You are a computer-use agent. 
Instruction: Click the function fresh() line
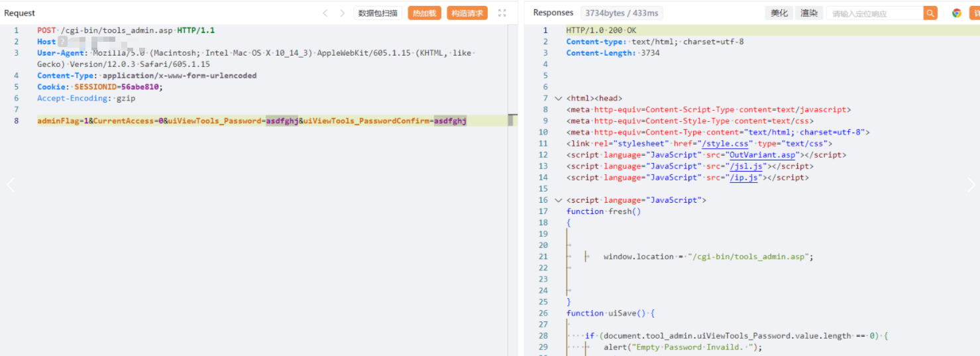tap(604, 211)
